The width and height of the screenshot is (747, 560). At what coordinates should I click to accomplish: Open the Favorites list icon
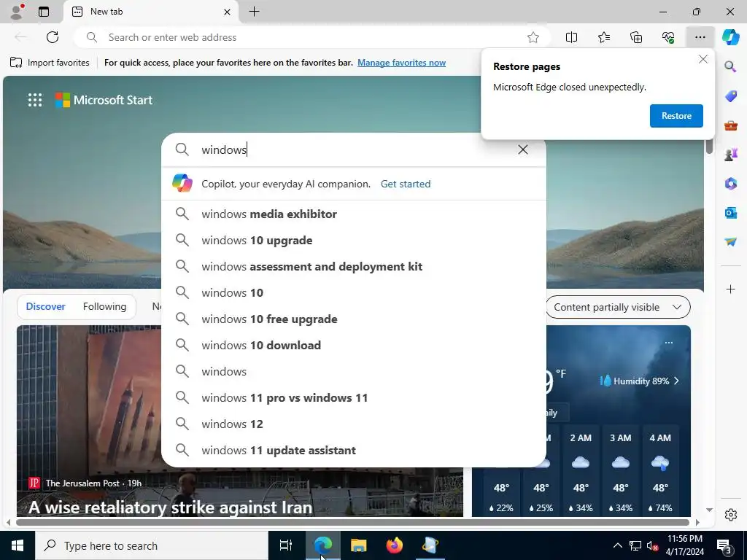coord(603,37)
